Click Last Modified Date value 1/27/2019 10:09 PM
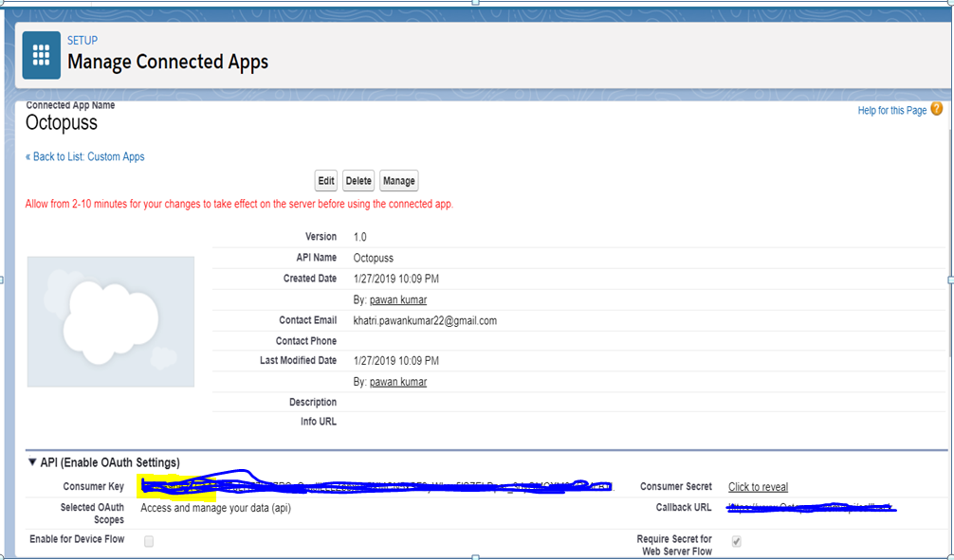The width and height of the screenshot is (954, 560). (x=396, y=361)
